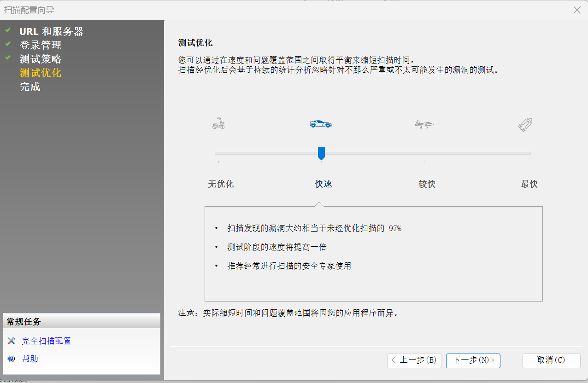Select the scooter no-optimization icon
Image resolution: width=588 pixels, height=383 pixels.
(218, 124)
